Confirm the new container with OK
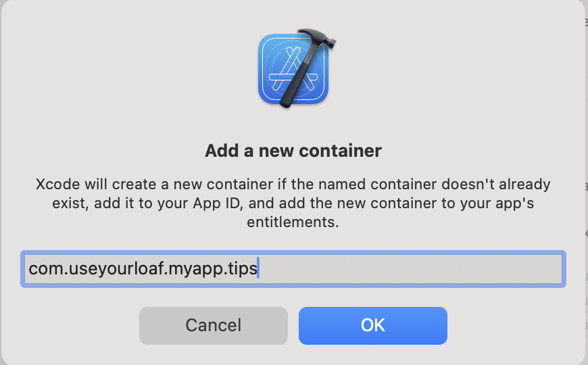 [373, 326]
